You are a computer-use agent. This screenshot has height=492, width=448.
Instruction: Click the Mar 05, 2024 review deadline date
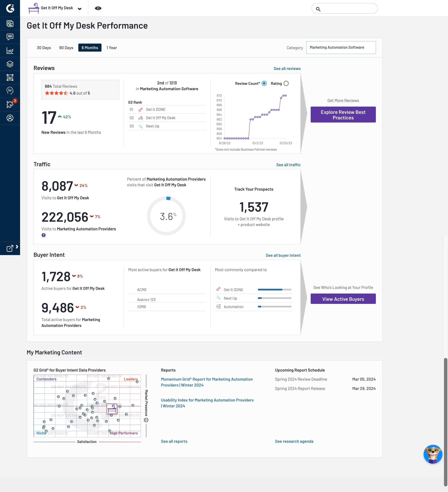coord(364,379)
